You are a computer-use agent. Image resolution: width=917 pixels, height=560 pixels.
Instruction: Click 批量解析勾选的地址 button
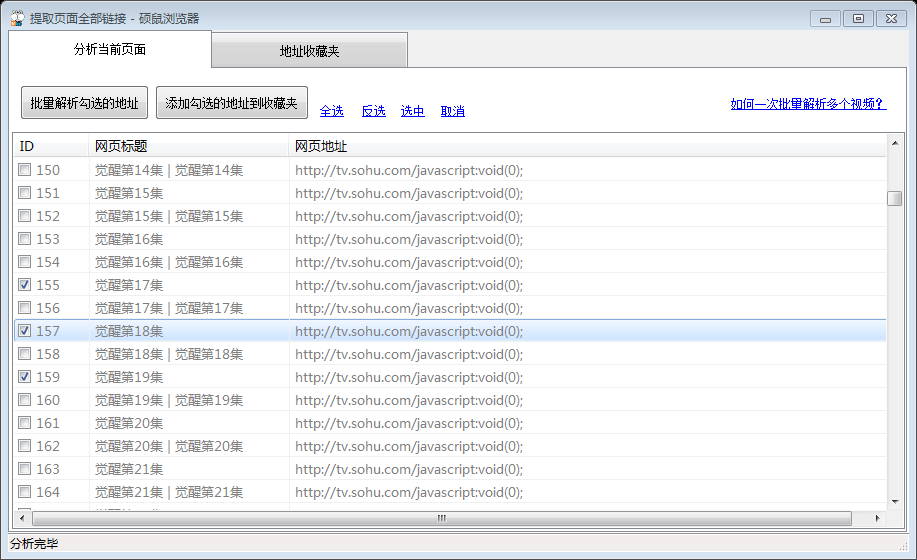click(84, 103)
